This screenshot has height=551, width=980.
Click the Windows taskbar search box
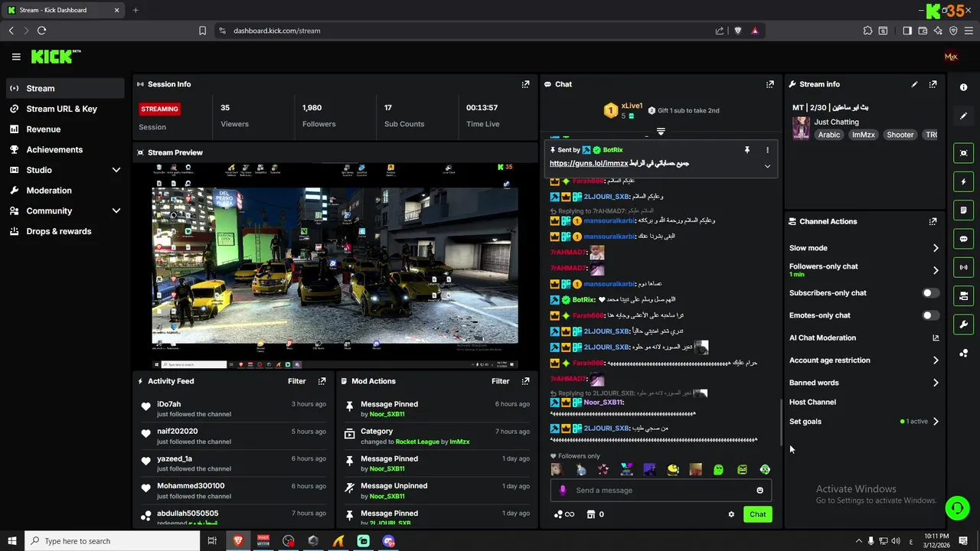tap(112, 541)
